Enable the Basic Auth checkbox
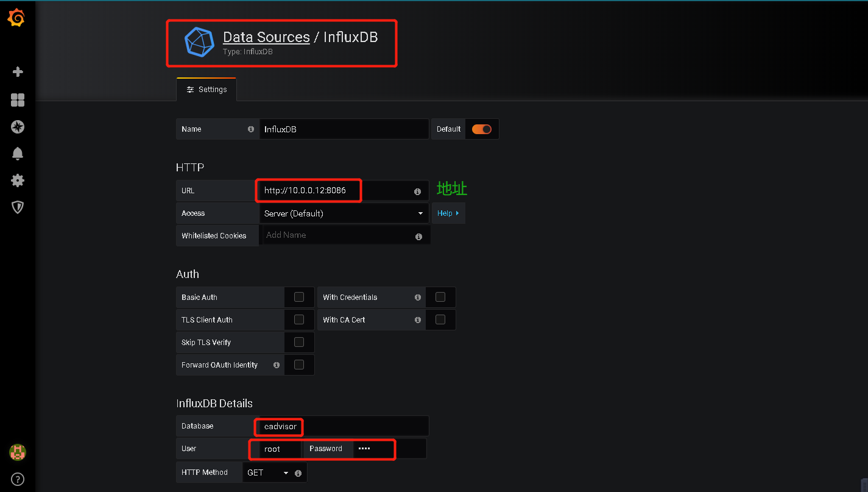The width and height of the screenshot is (868, 492). point(299,297)
